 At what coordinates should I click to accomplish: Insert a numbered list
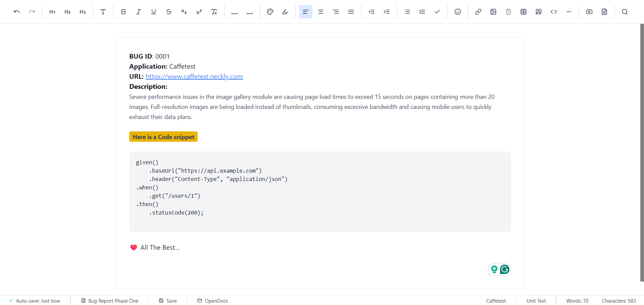422,12
